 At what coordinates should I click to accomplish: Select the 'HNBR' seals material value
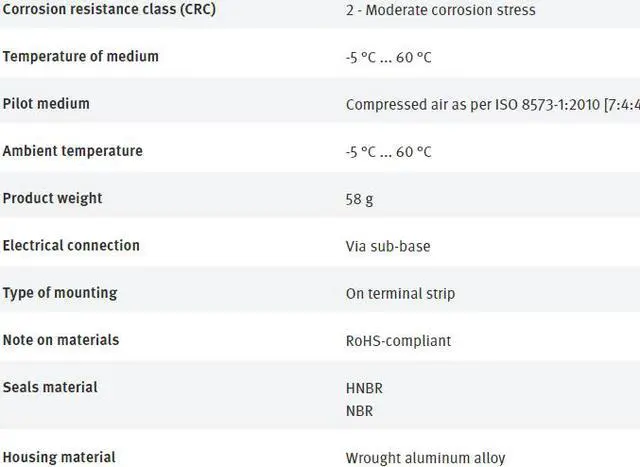(x=364, y=388)
